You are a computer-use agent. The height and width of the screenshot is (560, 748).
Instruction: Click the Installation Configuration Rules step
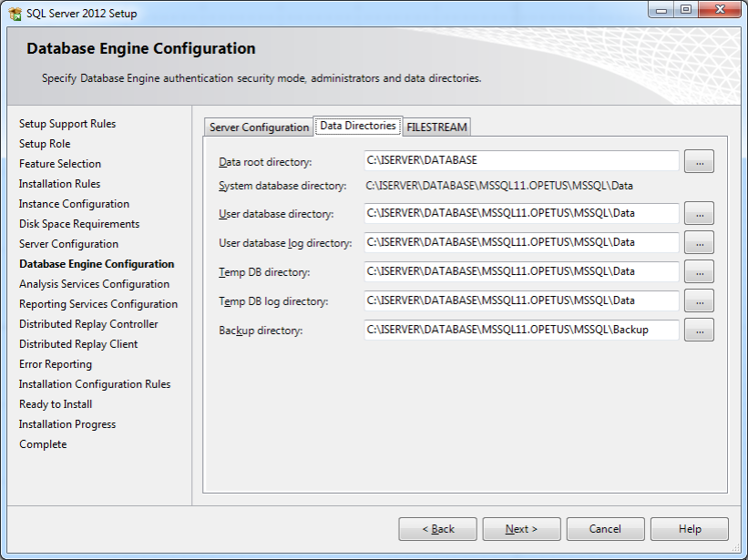click(x=95, y=384)
